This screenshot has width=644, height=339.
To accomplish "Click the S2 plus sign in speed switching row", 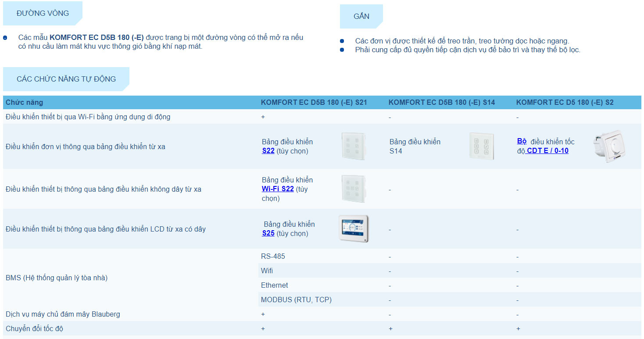I will pyautogui.click(x=518, y=328).
